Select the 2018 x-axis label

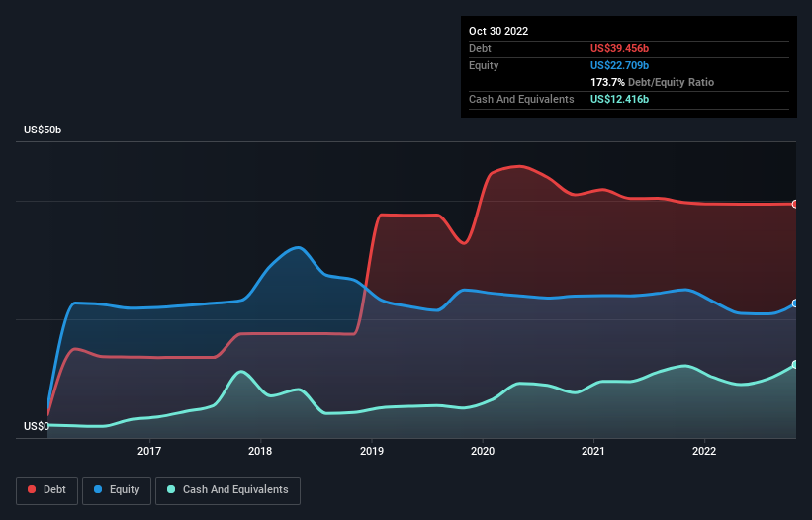coord(260,451)
